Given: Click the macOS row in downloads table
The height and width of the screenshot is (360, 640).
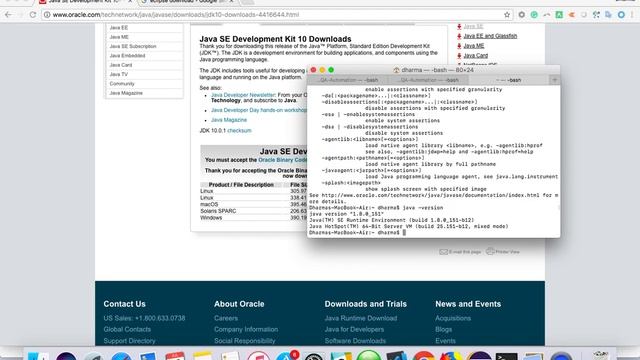Looking at the screenshot, I should [x=253, y=204].
